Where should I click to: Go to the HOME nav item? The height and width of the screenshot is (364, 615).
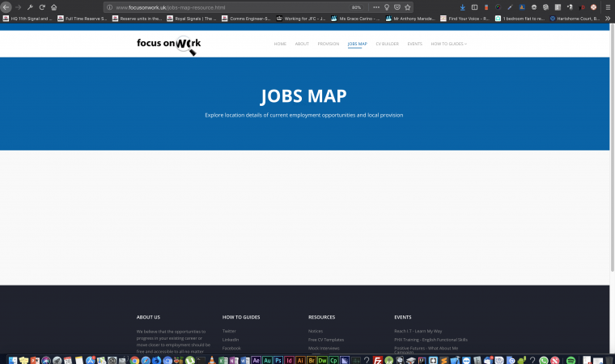pyautogui.click(x=280, y=44)
